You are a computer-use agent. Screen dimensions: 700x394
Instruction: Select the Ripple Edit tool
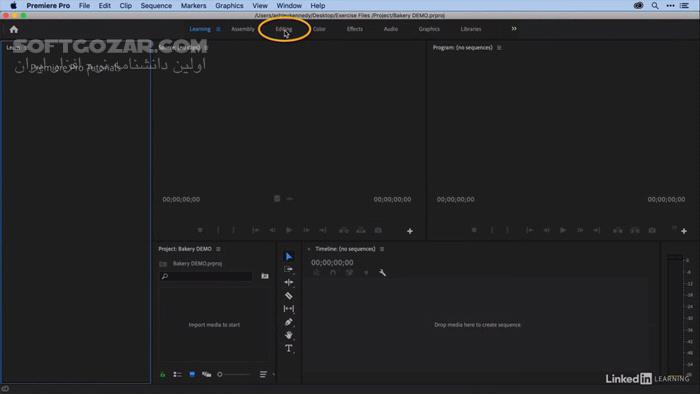tap(288, 282)
